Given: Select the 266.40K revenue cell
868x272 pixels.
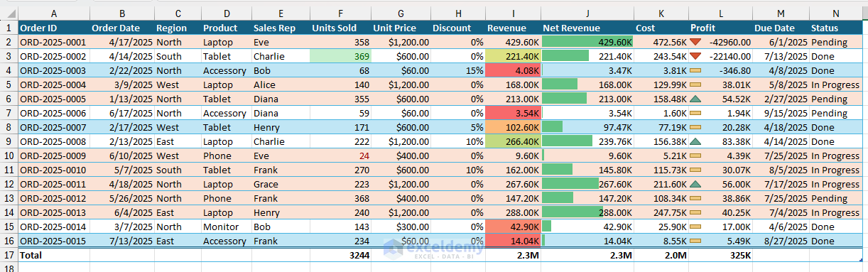Looking at the screenshot, I should click(513, 141).
